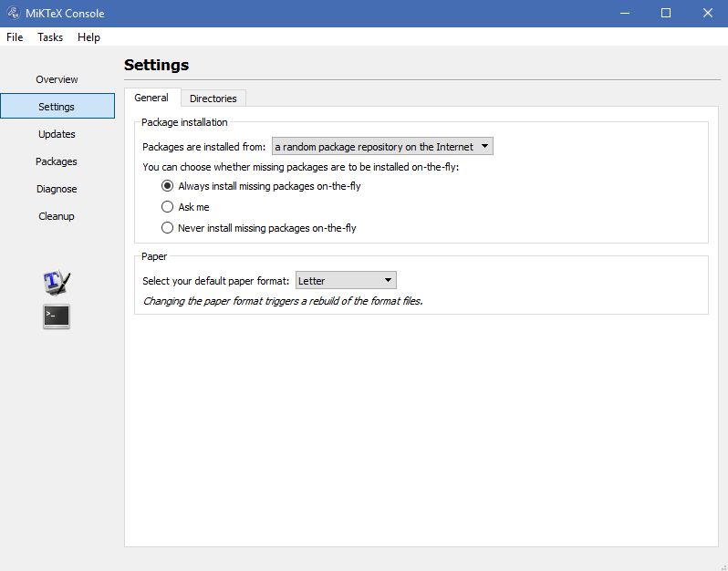
Task: Switch to the General tab
Action: [151, 98]
